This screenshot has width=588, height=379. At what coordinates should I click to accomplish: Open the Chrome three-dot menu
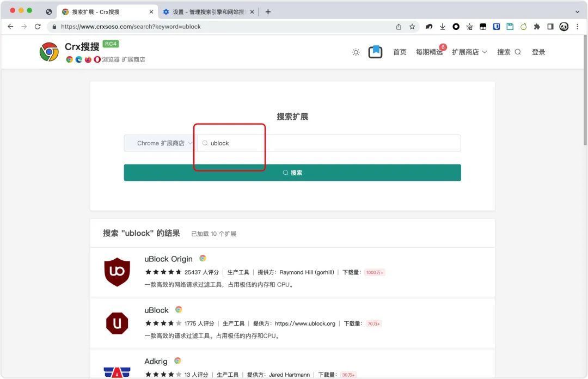point(578,27)
